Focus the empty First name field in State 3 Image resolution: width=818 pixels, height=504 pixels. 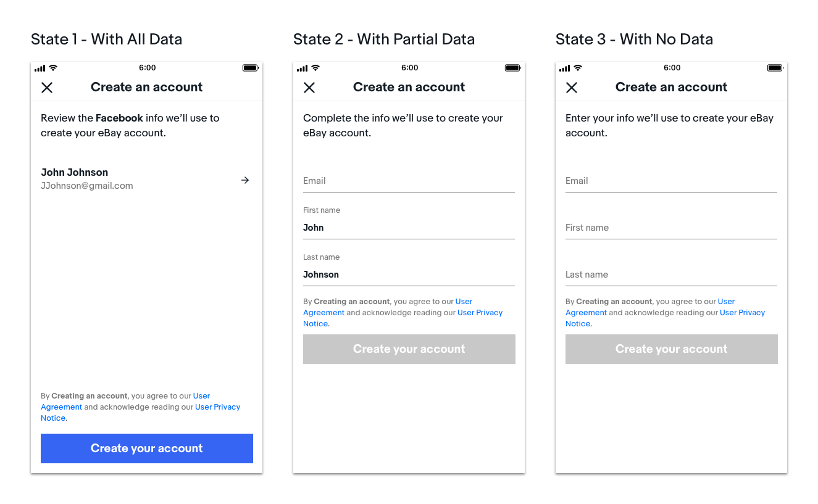(x=671, y=228)
